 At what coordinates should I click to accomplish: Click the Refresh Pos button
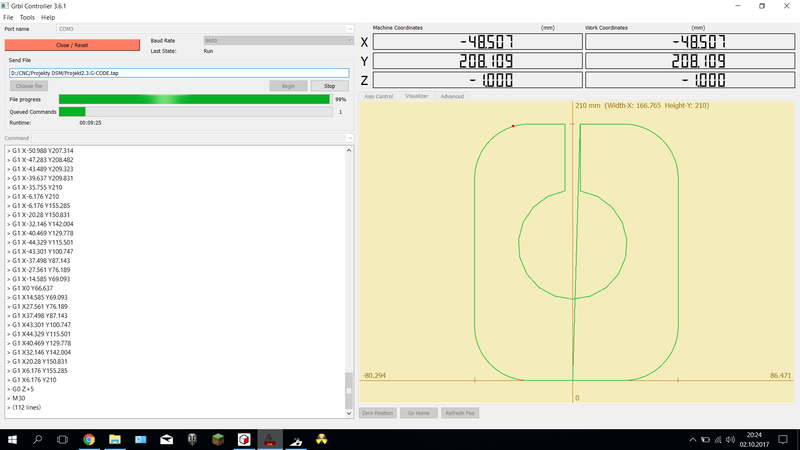point(460,413)
